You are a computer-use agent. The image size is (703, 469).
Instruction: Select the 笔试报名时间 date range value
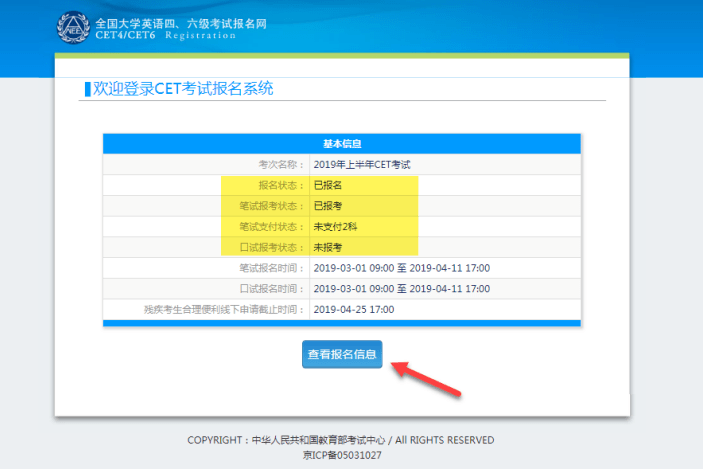coord(402,268)
